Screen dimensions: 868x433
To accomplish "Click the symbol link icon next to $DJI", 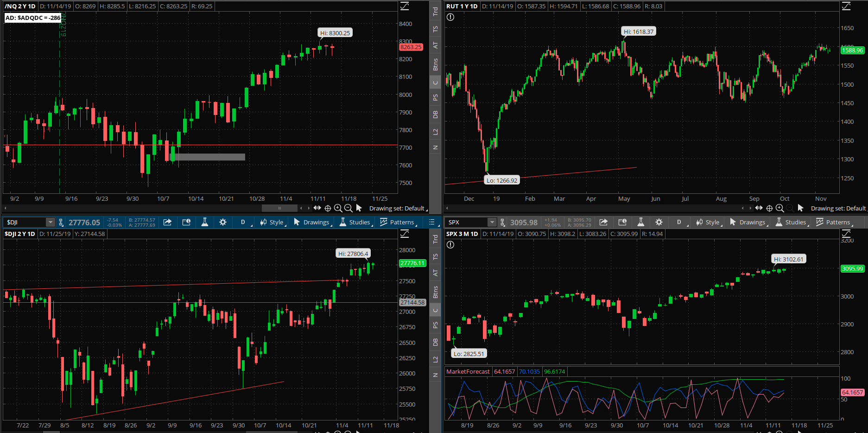I will coord(61,223).
